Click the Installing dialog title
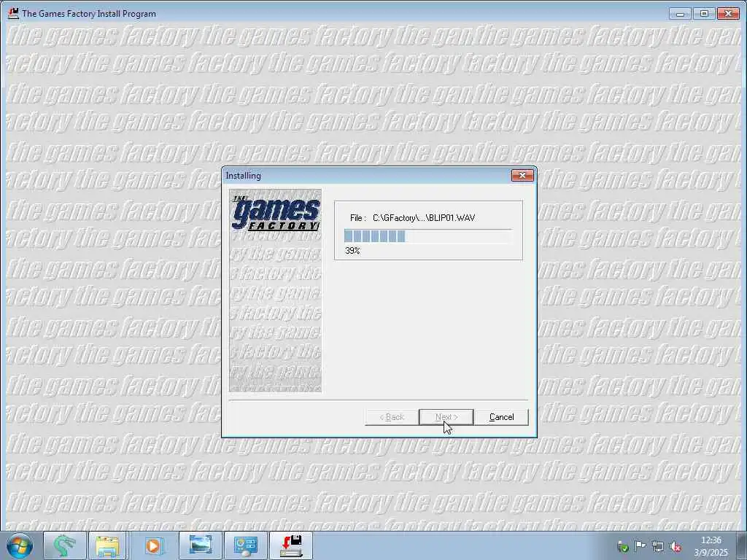747x560 pixels. [x=244, y=176]
